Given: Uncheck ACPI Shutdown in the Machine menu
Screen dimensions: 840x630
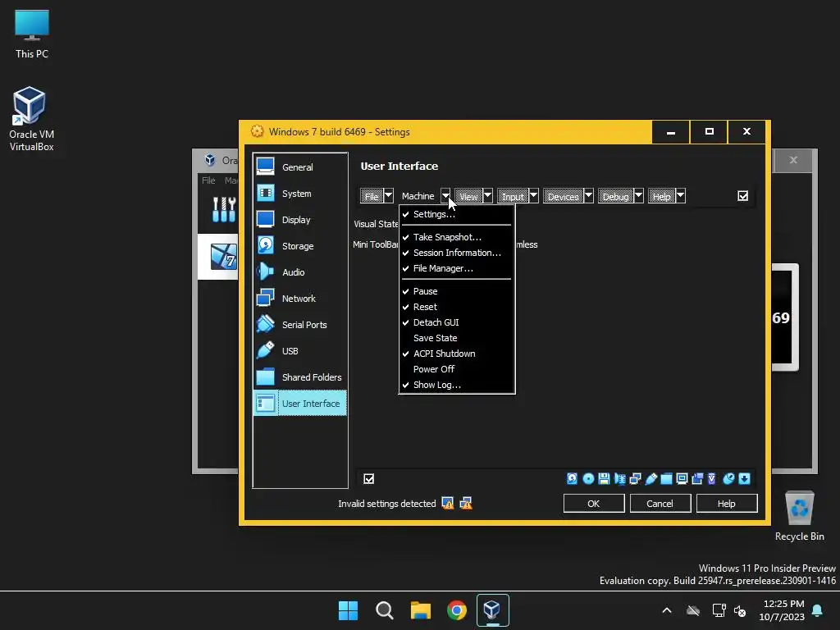Looking at the screenshot, I should (456, 353).
